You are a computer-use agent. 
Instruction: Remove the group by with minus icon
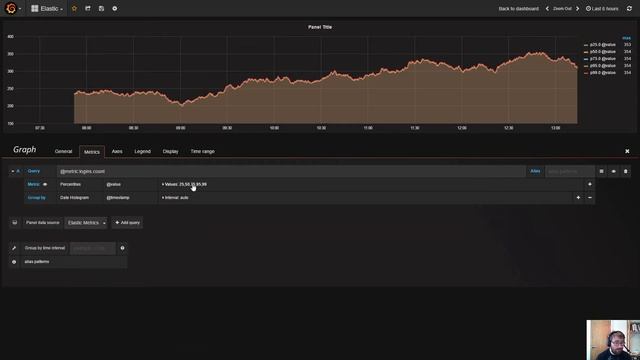[589, 198]
